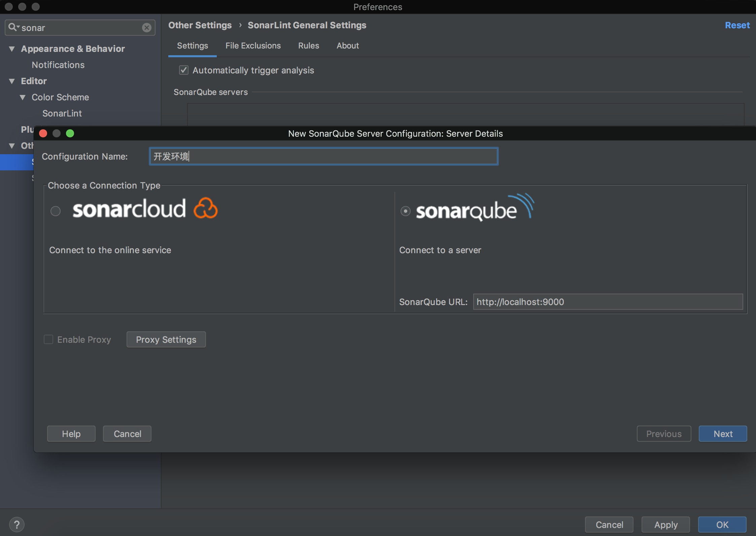The image size is (756, 536).
Task: Click the search magnifier icon
Action: [13, 27]
